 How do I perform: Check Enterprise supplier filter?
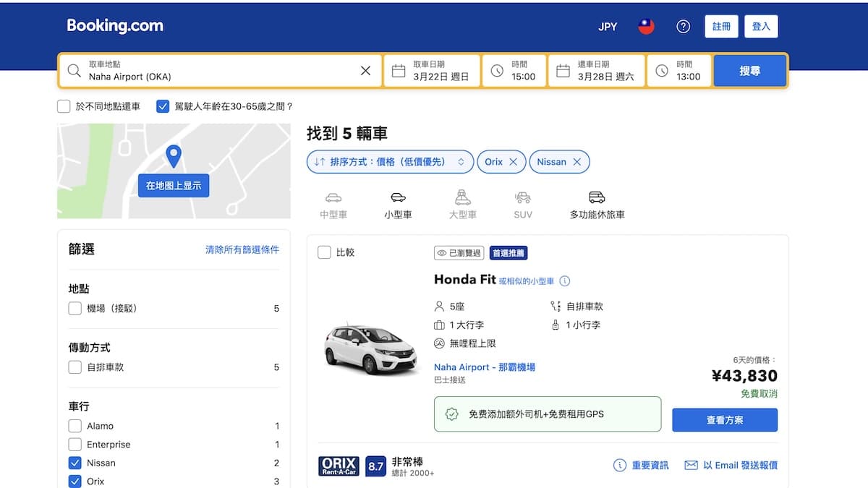[x=75, y=445]
